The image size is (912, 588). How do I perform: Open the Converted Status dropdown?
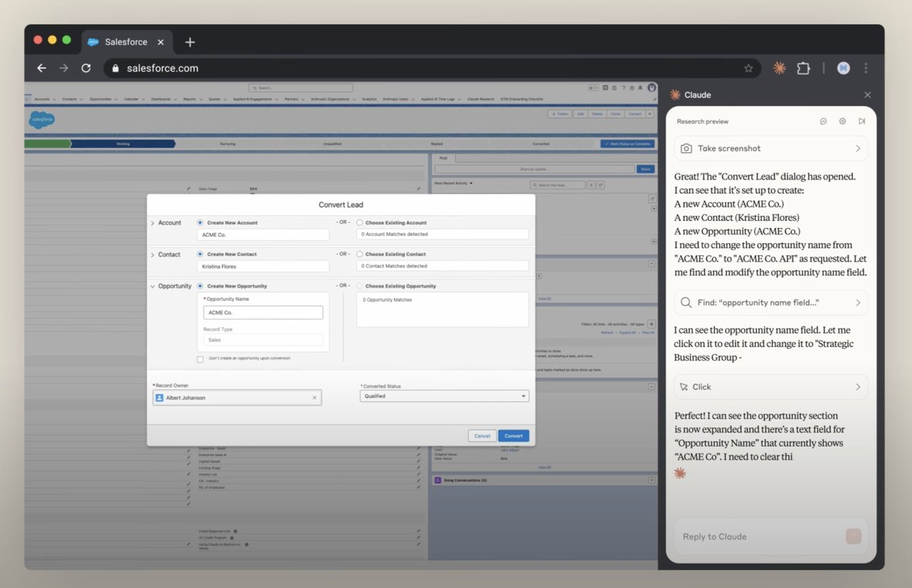444,396
